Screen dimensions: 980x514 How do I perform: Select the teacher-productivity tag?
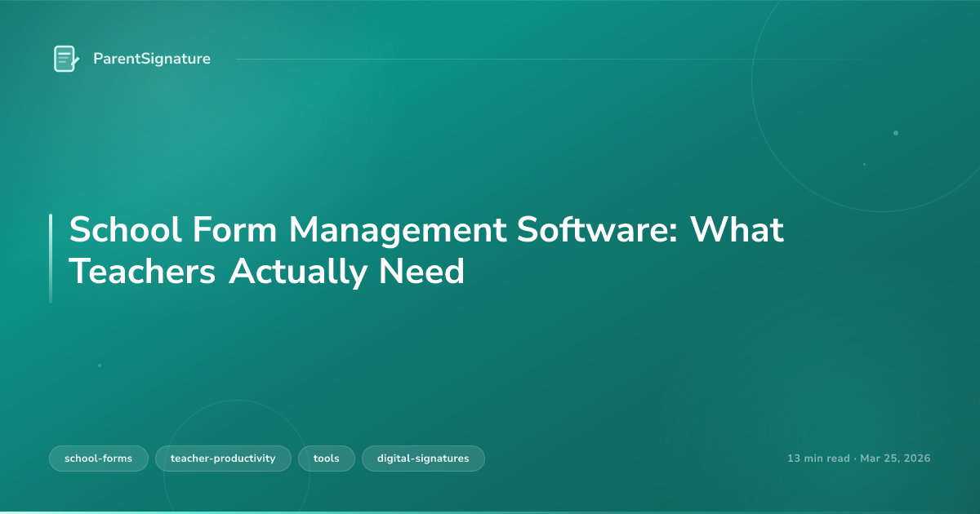click(223, 459)
